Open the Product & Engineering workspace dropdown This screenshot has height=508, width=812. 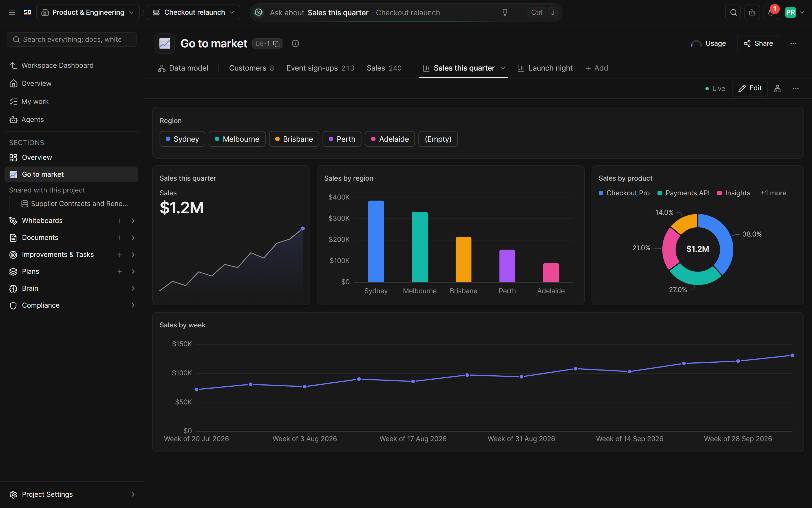[88, 12]
